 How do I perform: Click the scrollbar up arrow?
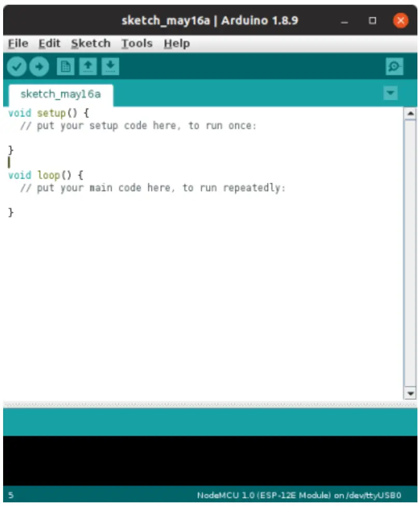(410, 113)
